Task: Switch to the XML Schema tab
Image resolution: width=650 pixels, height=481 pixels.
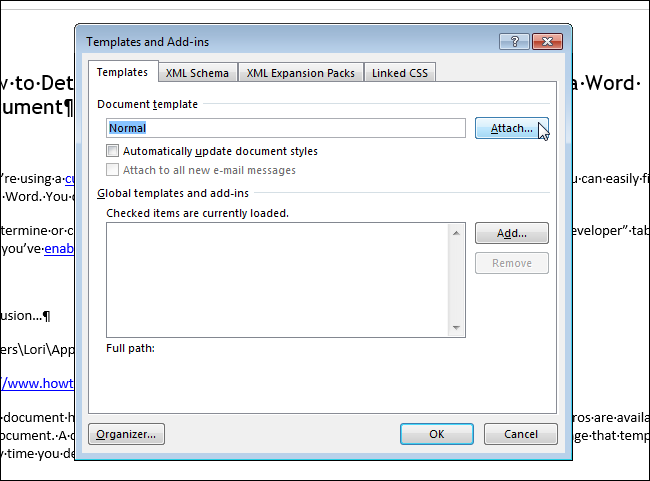Action: tap(197, 73)
